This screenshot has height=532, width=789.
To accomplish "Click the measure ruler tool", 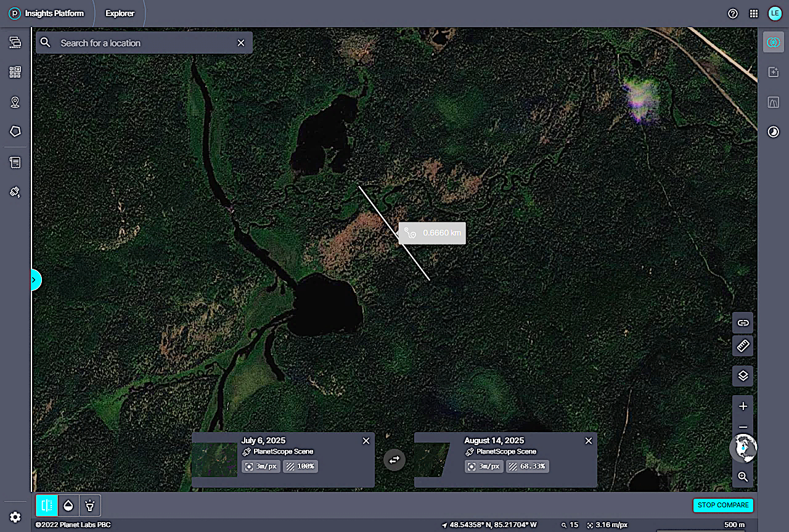I will tap(743, 346).
